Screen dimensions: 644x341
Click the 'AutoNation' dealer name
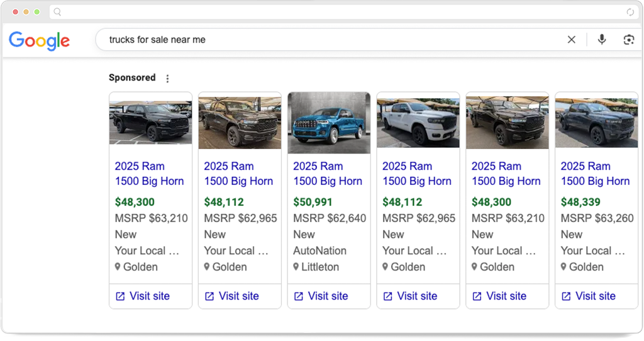319,250
